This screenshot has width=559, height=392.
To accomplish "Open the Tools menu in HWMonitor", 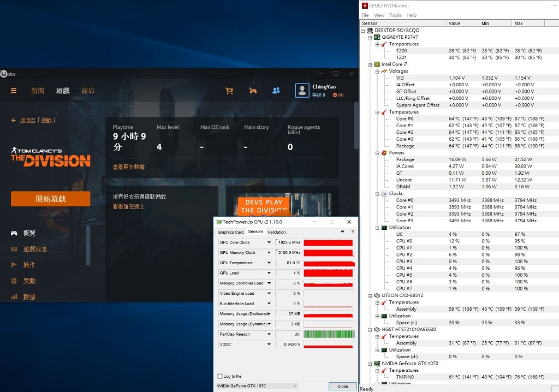I will [395, 15].
